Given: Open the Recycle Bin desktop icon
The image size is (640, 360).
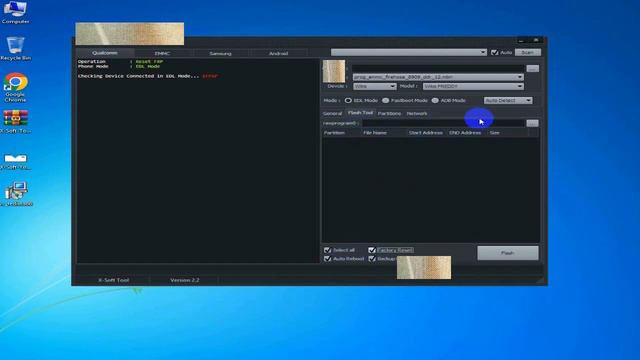Looking at the screenshot, I should coord(16,48).
